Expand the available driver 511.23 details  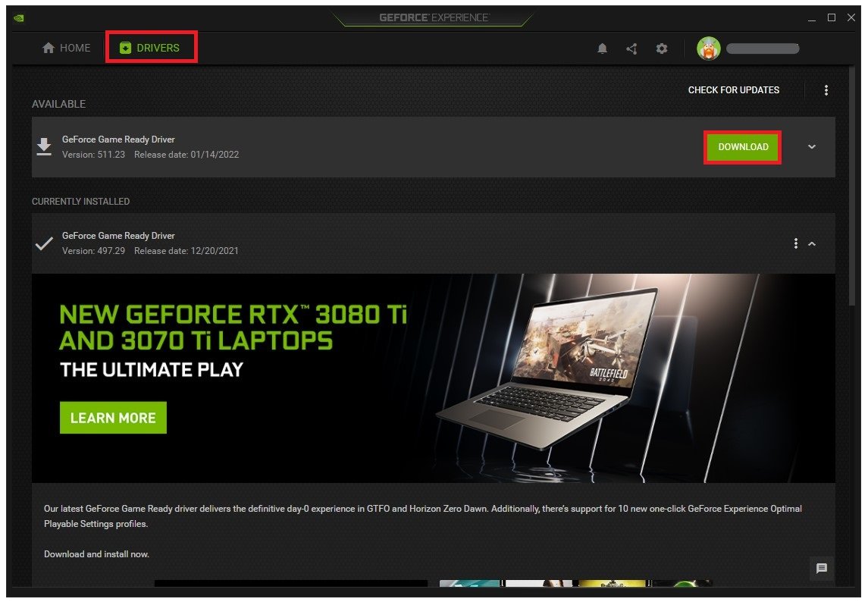pos(812,147)
